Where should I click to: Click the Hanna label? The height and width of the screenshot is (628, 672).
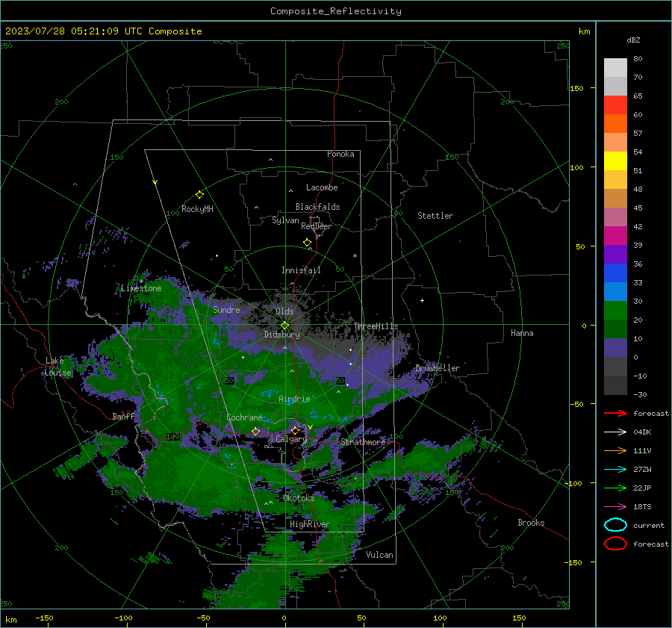[522, 333]
